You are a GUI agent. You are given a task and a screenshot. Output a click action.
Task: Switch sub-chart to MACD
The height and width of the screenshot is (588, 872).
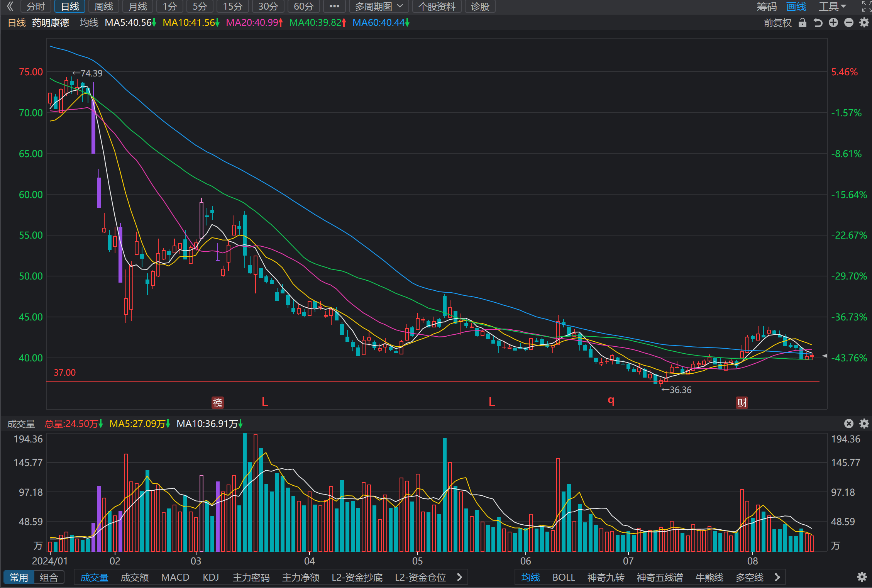175,577
